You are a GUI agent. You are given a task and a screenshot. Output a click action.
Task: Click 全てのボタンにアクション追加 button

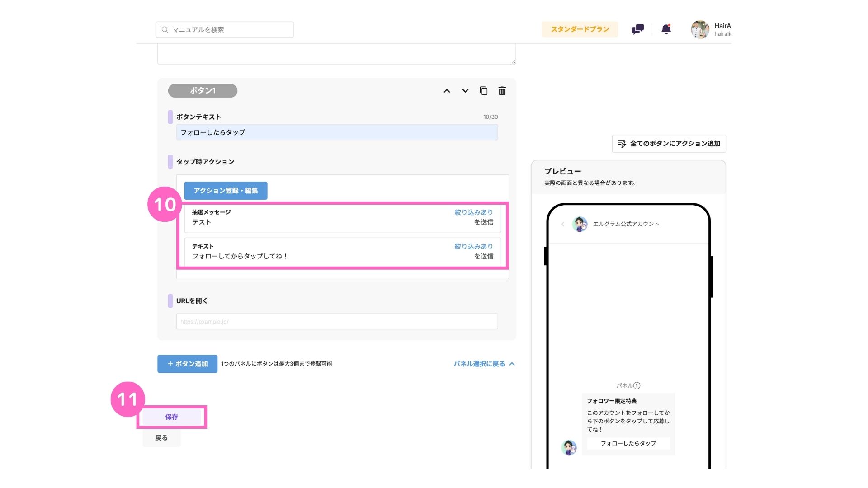coord(669,144)
